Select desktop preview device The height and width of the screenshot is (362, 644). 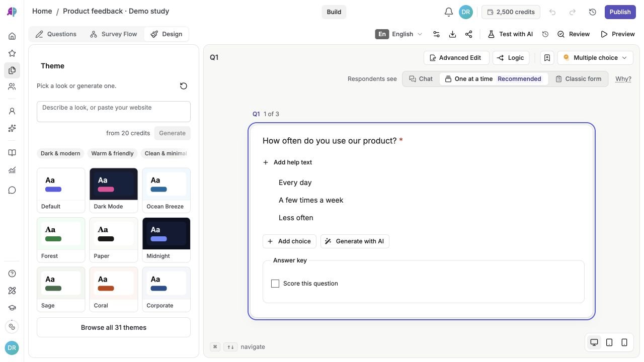(594, 342)
